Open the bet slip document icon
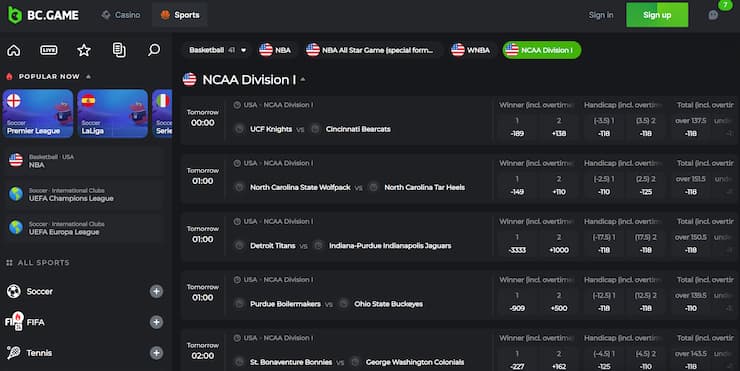This screenshot has height=371, width=740. (x=119, y=50)
